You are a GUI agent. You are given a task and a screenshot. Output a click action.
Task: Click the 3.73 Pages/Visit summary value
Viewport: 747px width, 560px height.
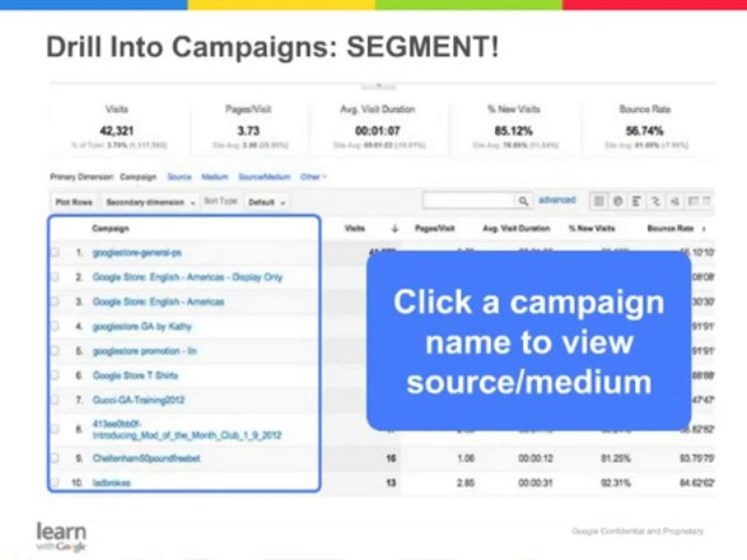coord(248,131)
